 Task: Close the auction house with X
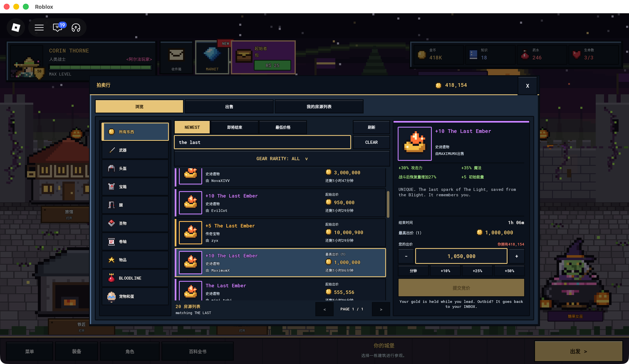[527, 86]
